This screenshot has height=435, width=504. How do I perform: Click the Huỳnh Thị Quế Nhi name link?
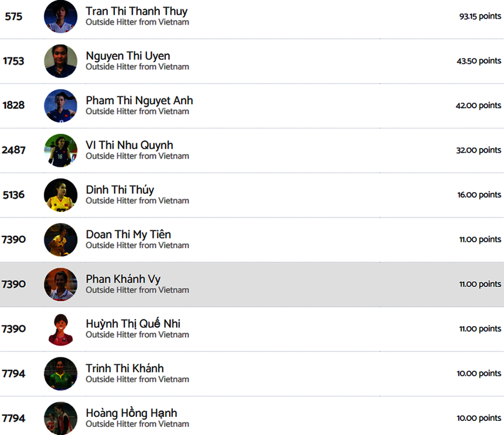[133, 324]
